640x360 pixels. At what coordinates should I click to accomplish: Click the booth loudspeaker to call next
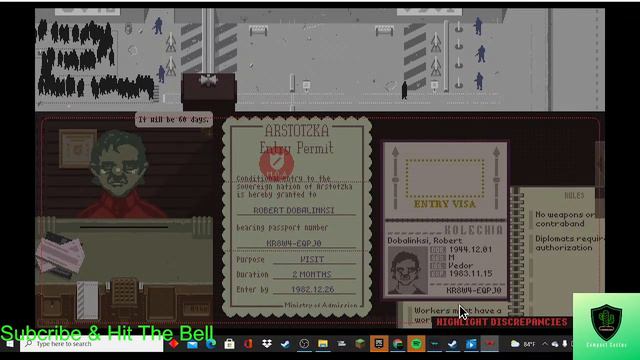coord(208,80)
